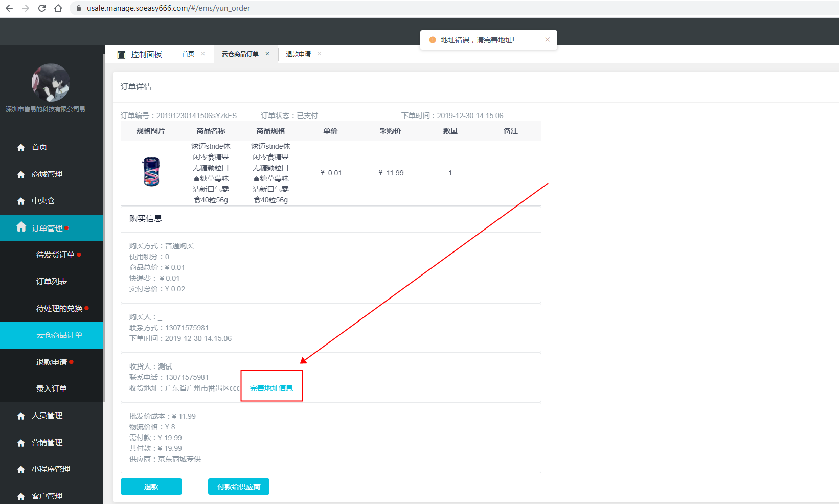Image resolution: width=839 pixels, height=504 pixels.
Task: Select 订单列表 submenu item
Action: [52, 282]
